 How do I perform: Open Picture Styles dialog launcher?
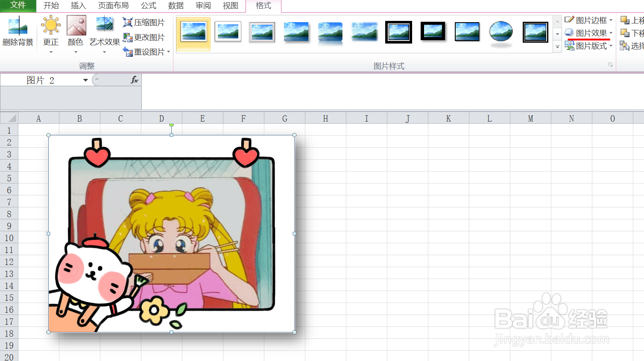pos(611,65)
